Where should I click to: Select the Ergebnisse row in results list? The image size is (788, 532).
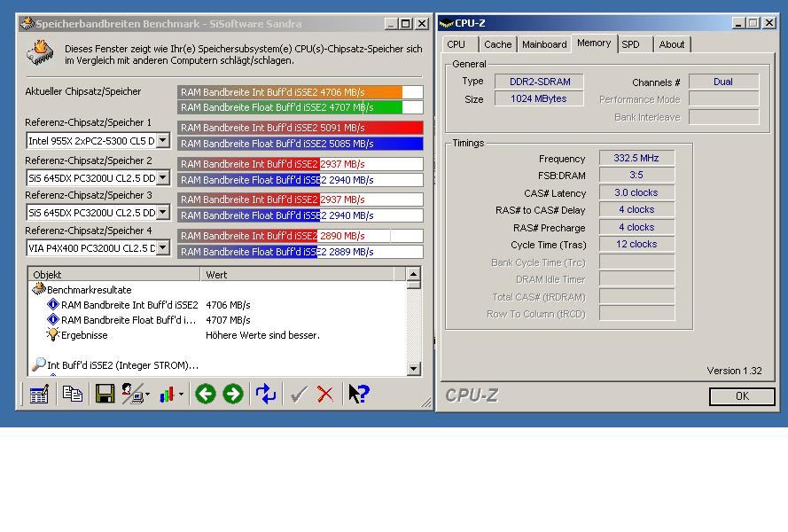(x=216, y=335)
